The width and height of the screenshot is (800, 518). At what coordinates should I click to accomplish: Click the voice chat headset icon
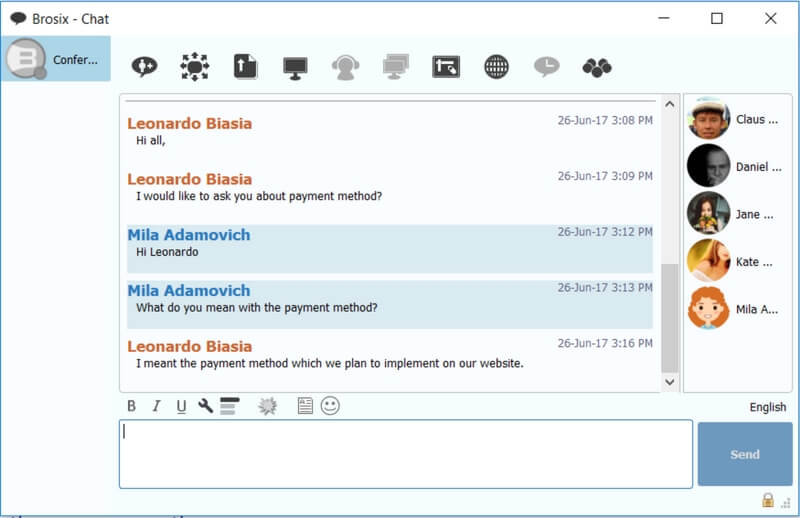345,67
